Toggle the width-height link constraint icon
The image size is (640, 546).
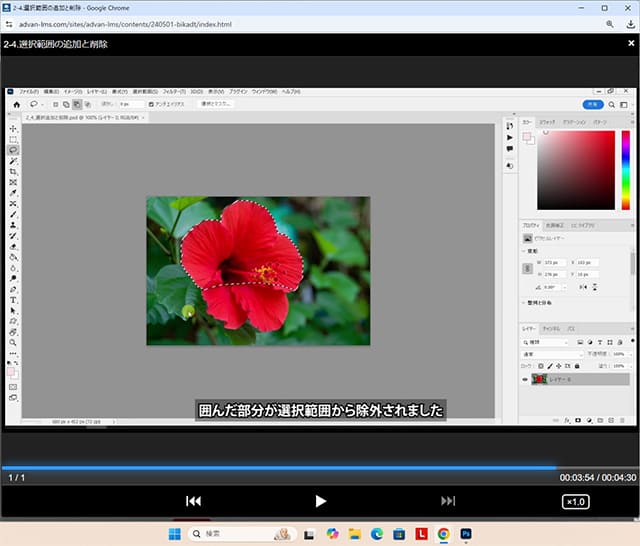[528, 268]
